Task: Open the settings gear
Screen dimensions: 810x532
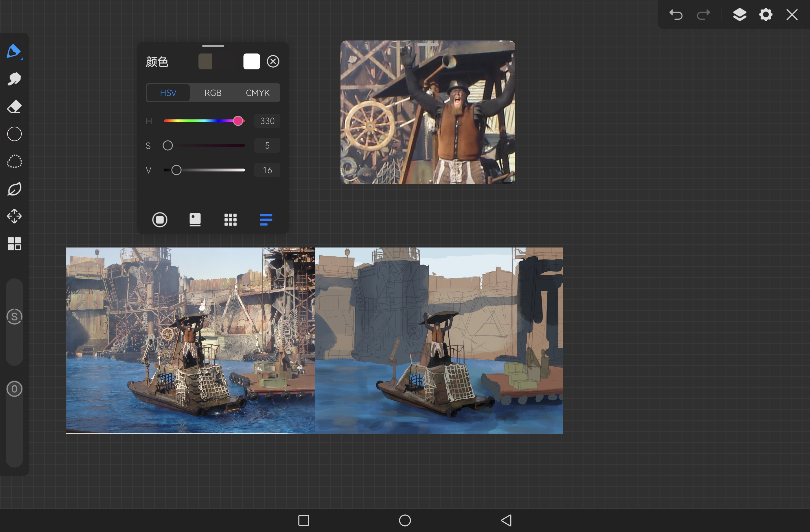Action: (x=766, y=15)
